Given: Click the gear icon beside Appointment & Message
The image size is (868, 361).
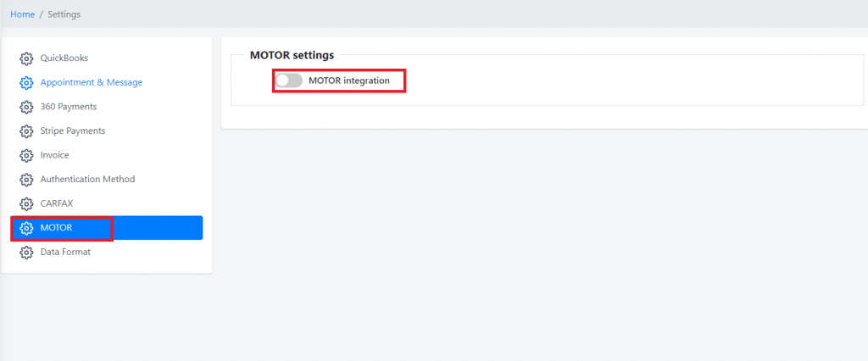Looking at the screenshot, I should (26, 82).
